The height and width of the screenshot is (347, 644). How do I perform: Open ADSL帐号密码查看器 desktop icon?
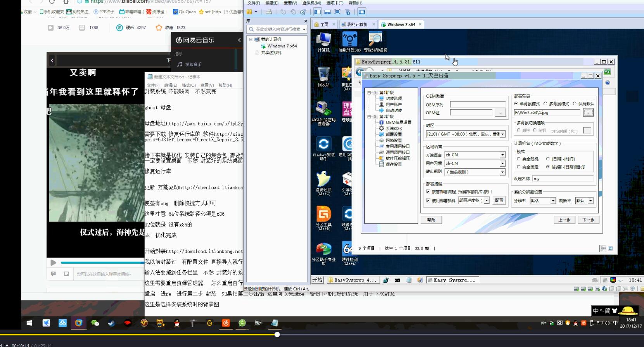[323, 113]
